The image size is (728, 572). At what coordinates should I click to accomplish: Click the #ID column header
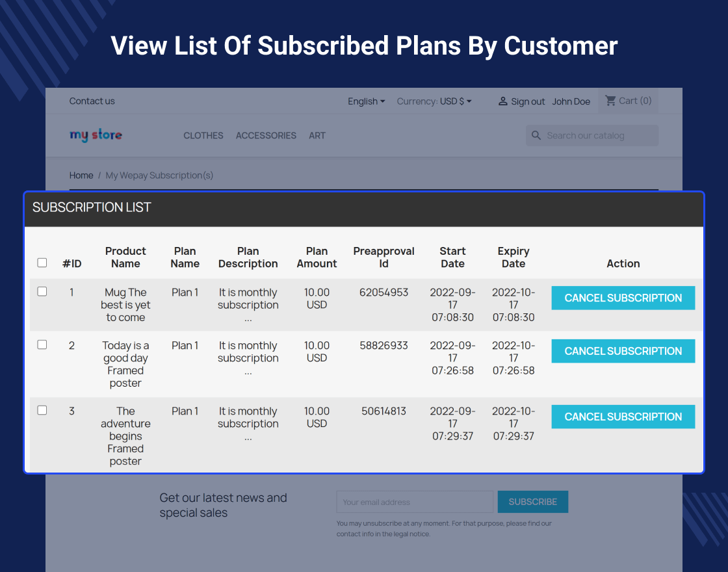[72, 264]
